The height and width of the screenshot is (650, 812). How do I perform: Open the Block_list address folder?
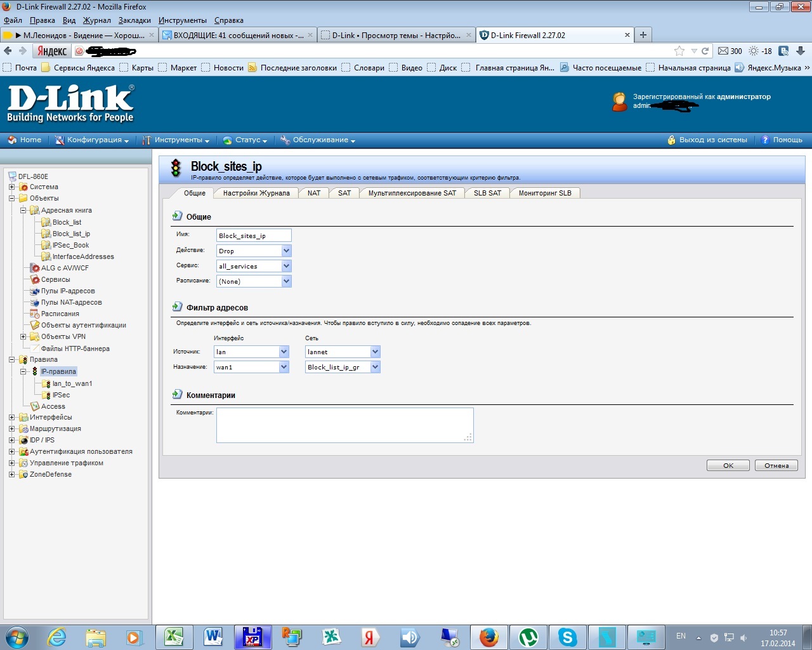click(x=67, y=222)
